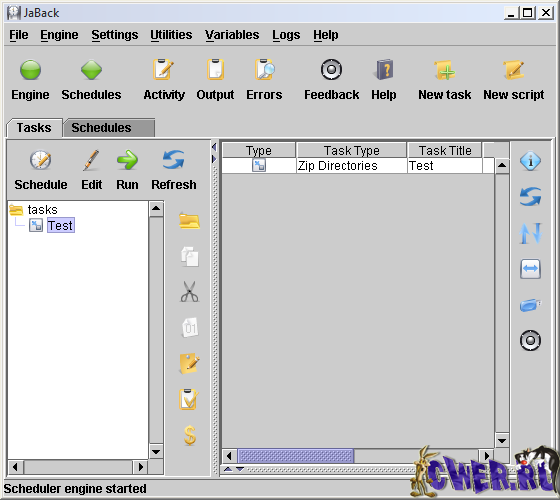Viewport: 560px width, 500px height.
Task: Open the Help menu
Action: click(x=326, y=35)
